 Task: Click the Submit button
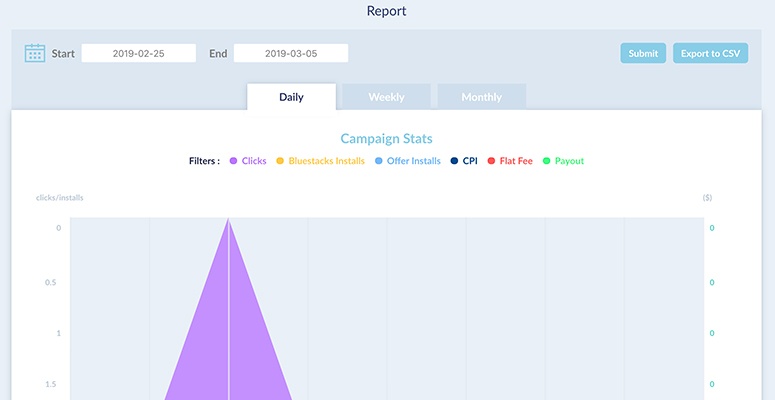(643, 53)
